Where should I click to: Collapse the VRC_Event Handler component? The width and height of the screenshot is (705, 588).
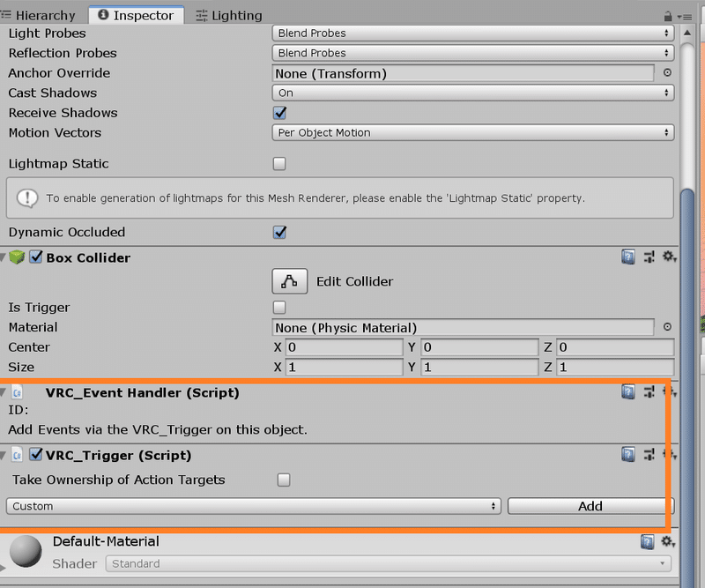(3, 393)
